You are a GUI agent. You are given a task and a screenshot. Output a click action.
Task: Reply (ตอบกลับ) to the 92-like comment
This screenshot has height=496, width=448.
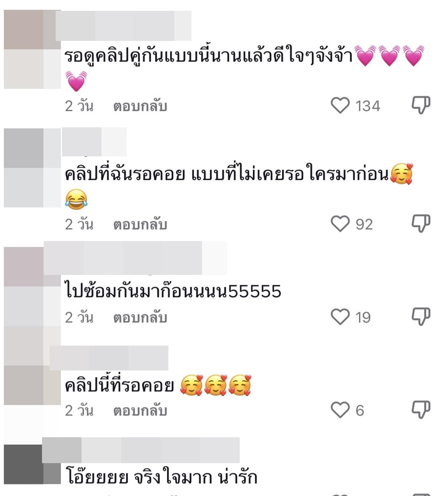click(140, 224)
